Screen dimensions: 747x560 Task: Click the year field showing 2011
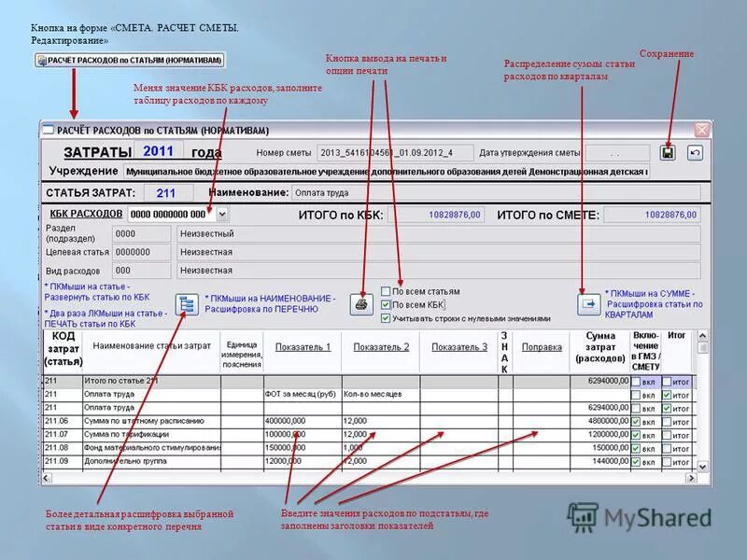(158, 151)
